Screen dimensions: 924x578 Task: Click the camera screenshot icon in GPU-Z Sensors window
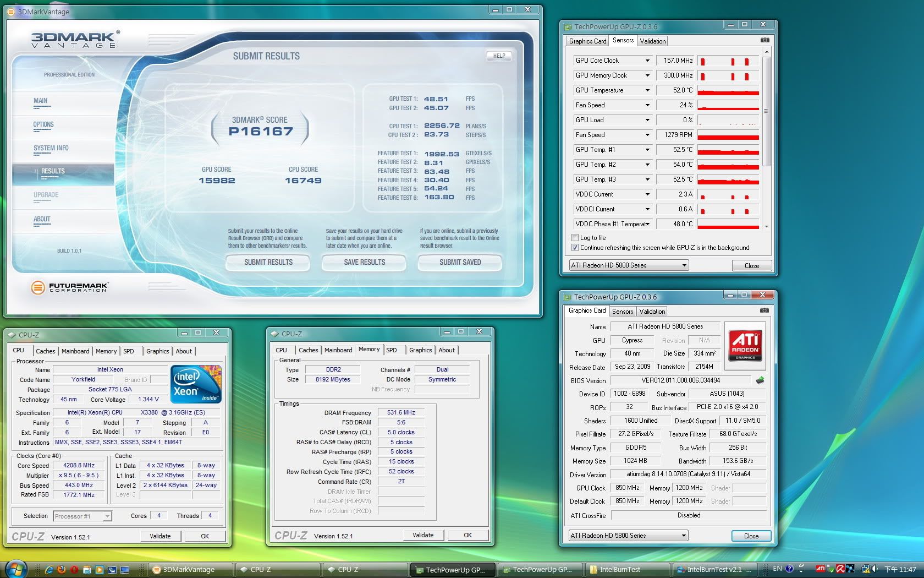point(765,40)
